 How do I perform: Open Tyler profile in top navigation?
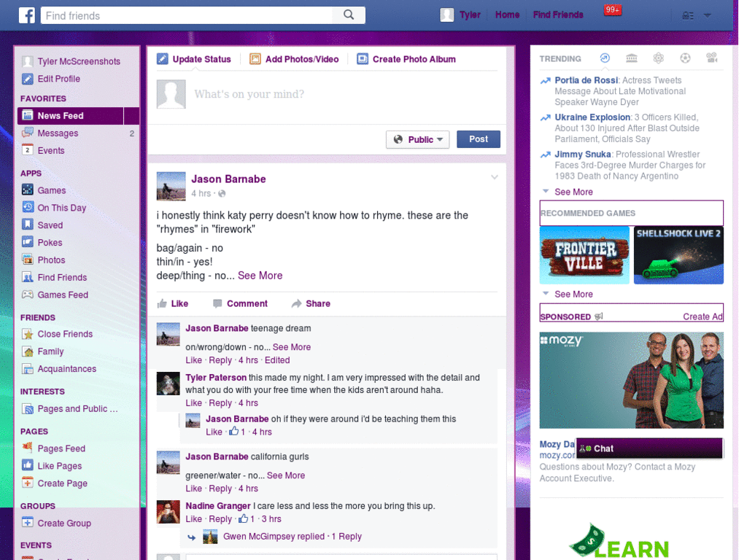point(461,15)
